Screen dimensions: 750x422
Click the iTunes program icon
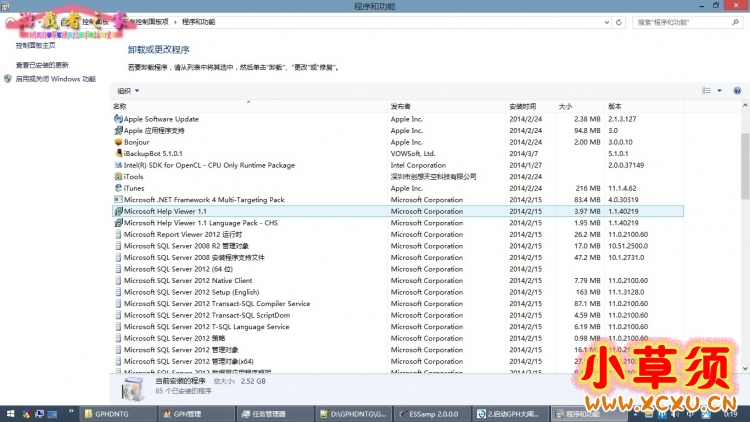point(118,188)
